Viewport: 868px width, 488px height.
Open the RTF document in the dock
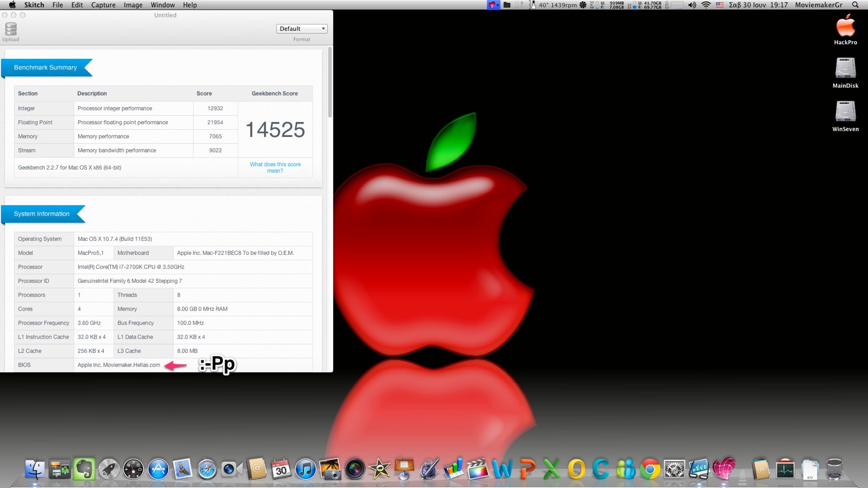coord(810,469)
